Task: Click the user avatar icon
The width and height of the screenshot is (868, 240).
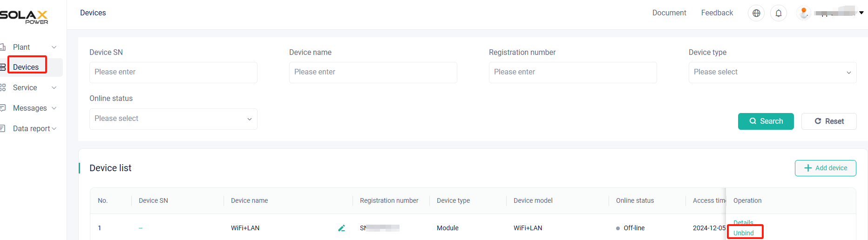Action: pos(804,13)
